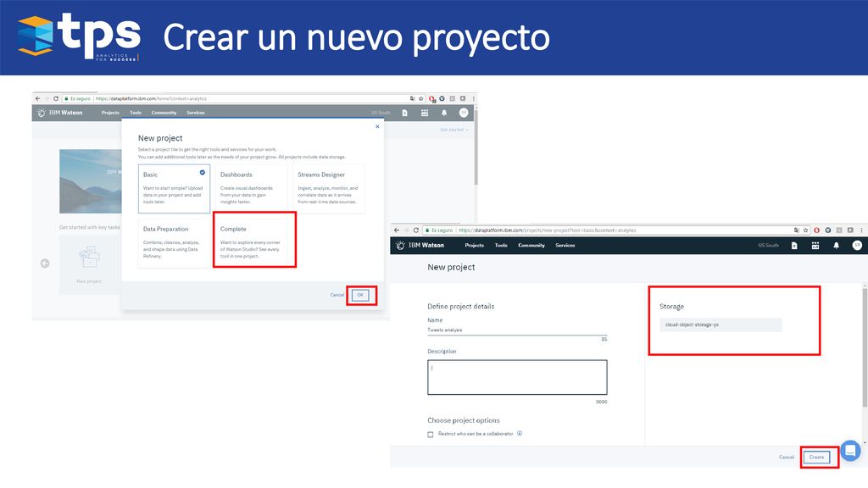868x488 pixels.
Task: Open Community menu in the left dimmed header
Action: click(x=164, y=113)
